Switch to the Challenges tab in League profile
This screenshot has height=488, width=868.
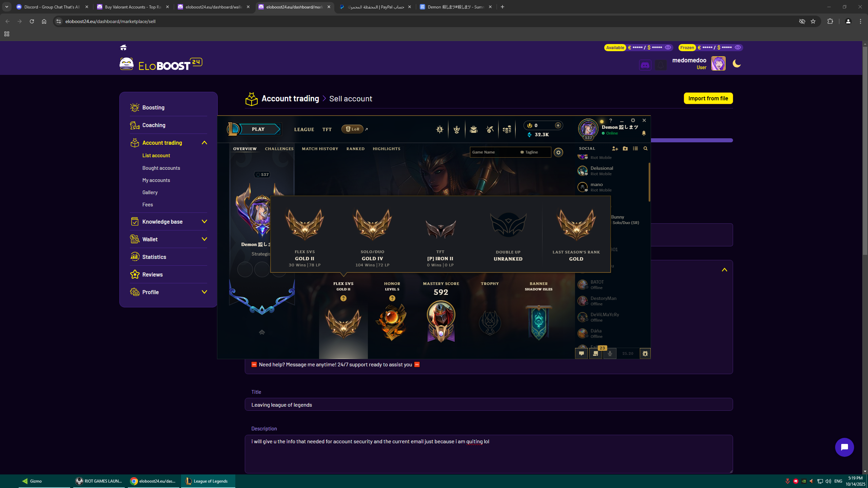tap(279, 149)
